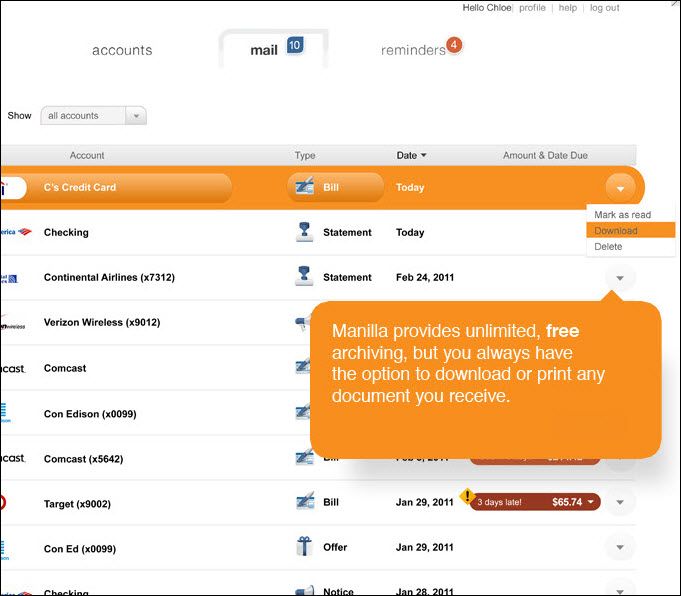The width and height of the screenshot is (681, 596).
Task: Click the Feb 24, 2011 date
Action: click(425, 277)
